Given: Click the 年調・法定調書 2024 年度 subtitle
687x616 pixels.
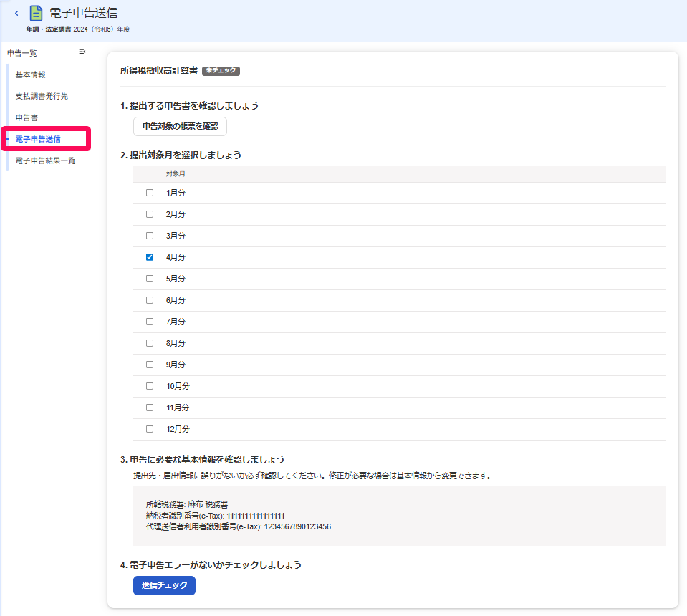Looking at the screenshot, I should point(78,29).
